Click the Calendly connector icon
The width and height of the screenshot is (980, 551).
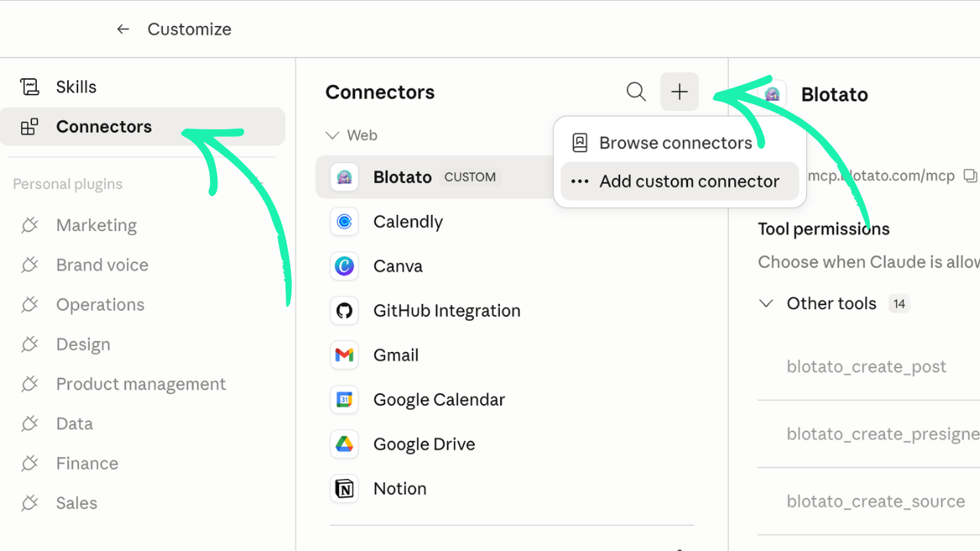click(345, 222)
